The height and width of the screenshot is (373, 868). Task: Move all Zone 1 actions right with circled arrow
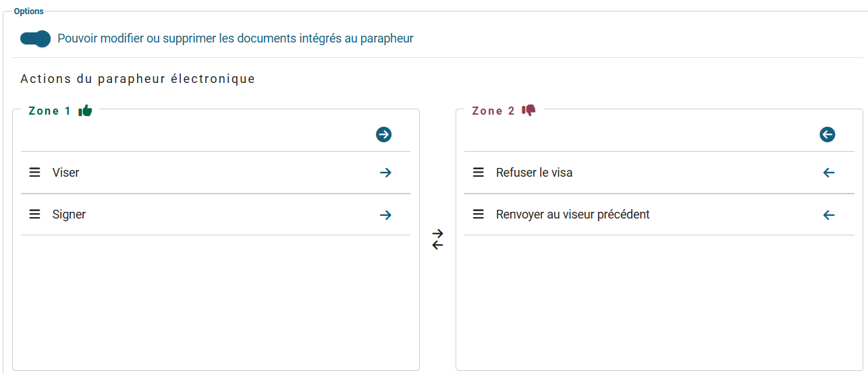(384, 135)
